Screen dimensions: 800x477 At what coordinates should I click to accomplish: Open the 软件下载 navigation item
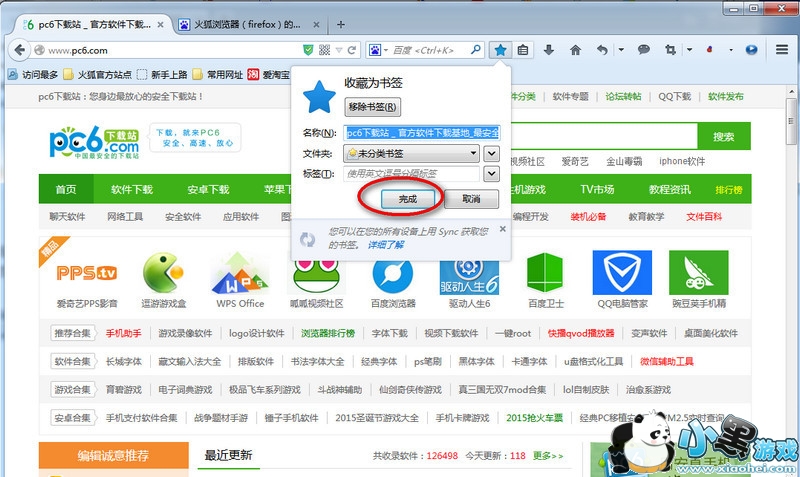coord(132,189)
